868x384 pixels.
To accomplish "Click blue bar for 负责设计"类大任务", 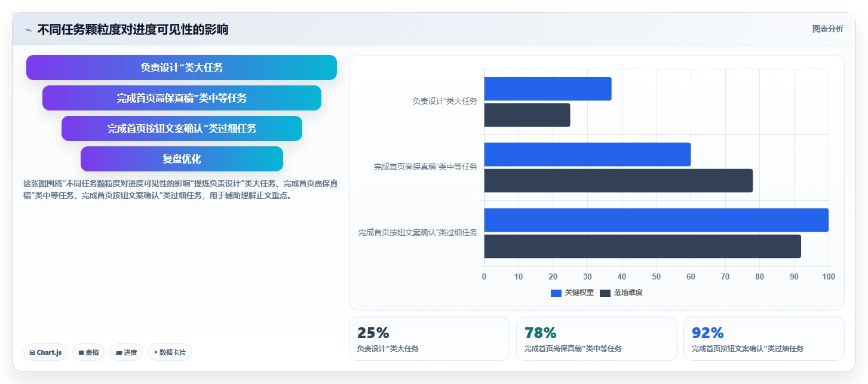I will [x=548, y=88].
